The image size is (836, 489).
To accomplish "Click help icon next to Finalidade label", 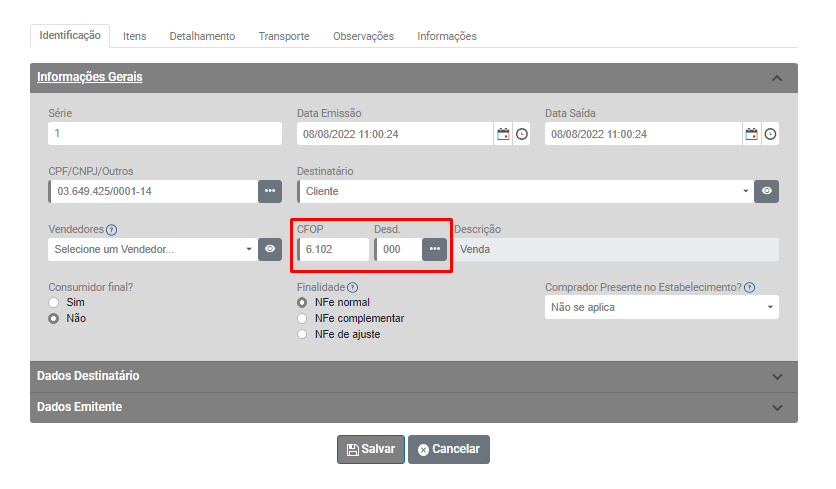I will (352, 288).
